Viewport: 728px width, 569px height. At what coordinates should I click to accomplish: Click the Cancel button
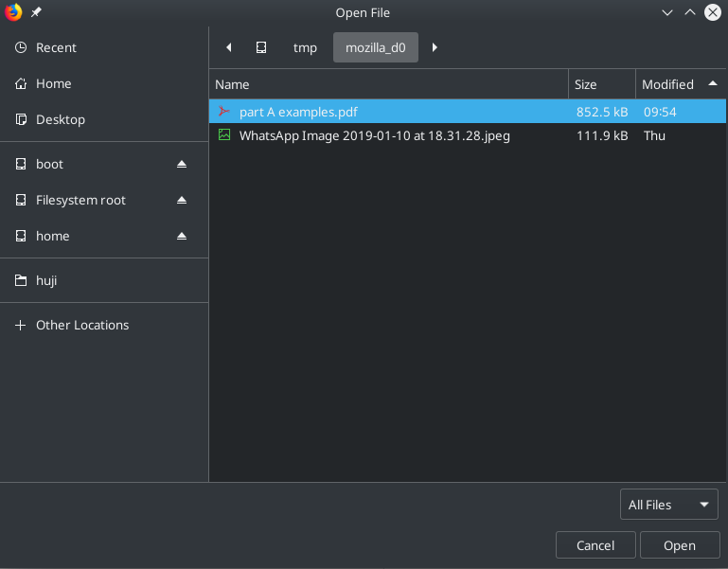click(595, 545)
